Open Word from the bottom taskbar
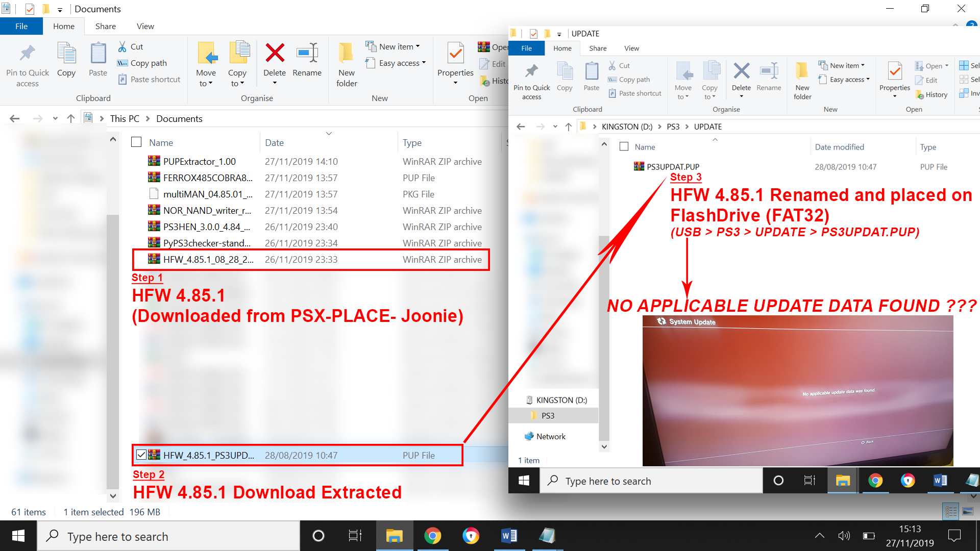This screenshot has height=551, width=980. (x=509, y=536)
